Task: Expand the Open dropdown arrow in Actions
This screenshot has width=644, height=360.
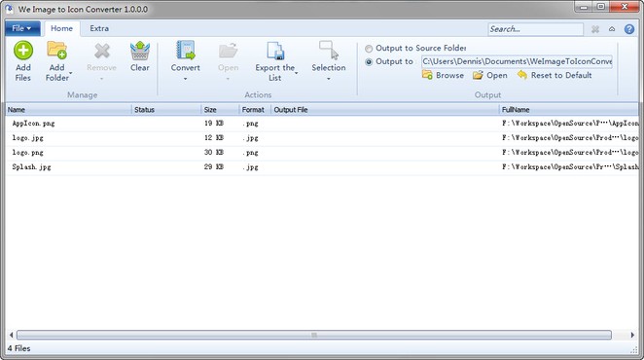Action: pos(228,79)
